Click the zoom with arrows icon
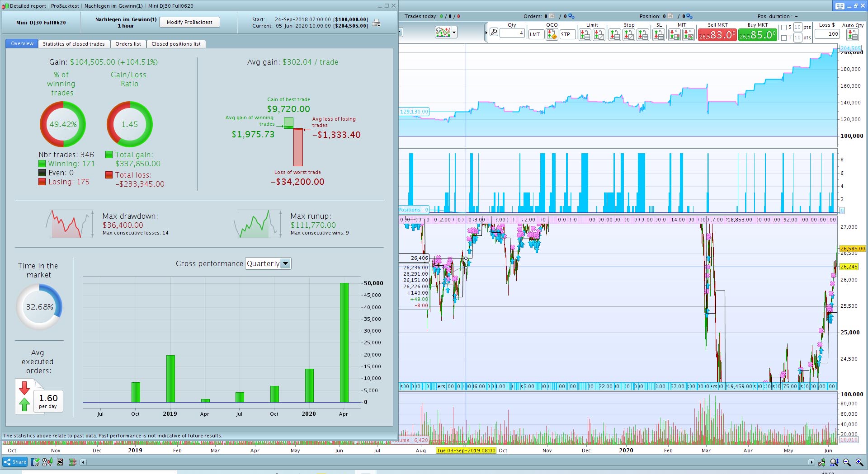 [x=834, y=462]
